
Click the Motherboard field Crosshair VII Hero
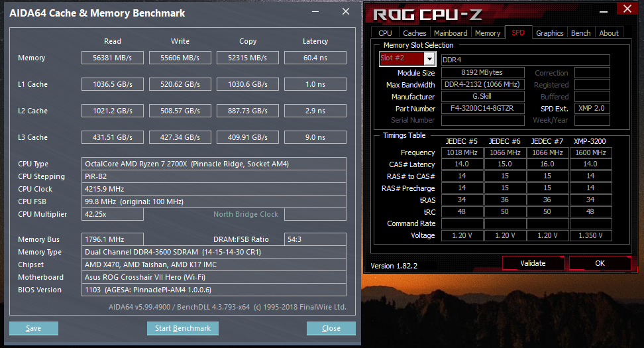pos(214,277)
